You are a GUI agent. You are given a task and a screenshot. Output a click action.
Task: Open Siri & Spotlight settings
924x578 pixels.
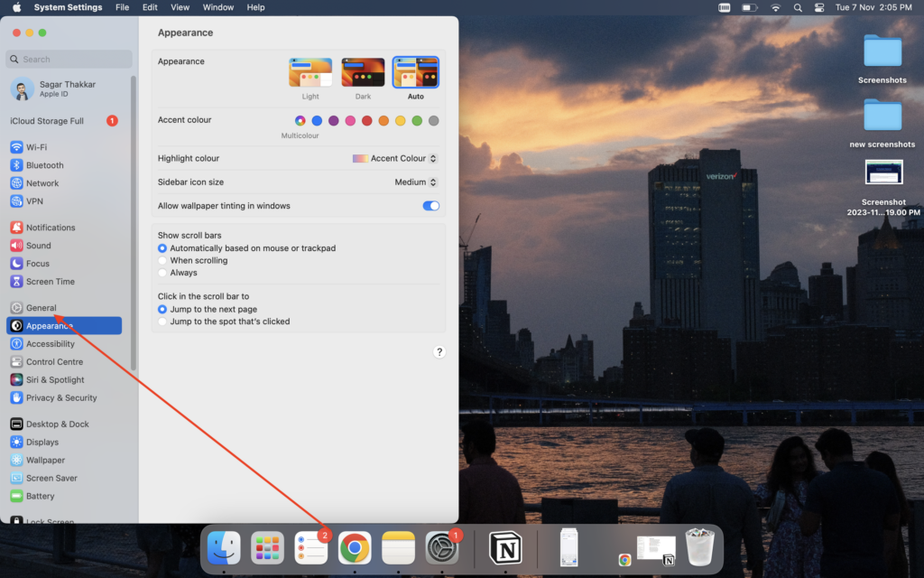pos(54,380)
